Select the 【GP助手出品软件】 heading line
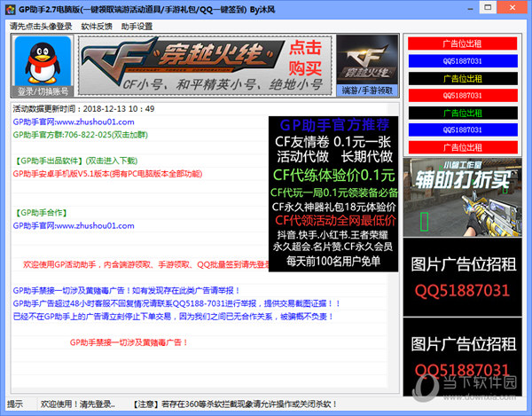 [75, 161]
